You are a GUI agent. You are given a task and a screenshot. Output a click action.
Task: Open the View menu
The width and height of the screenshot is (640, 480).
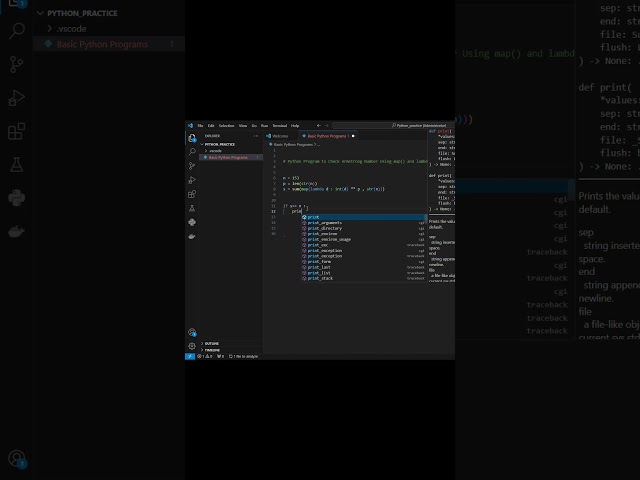click(x=243, y=125)
